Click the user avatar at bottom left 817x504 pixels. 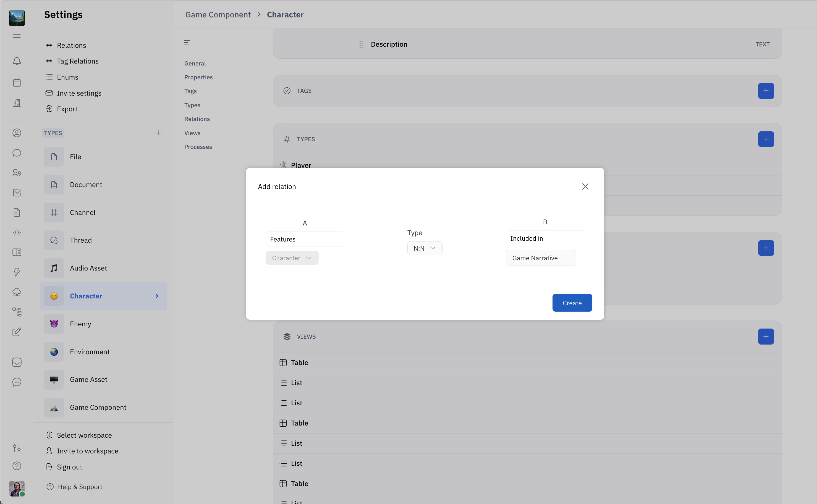click(17, 488)
